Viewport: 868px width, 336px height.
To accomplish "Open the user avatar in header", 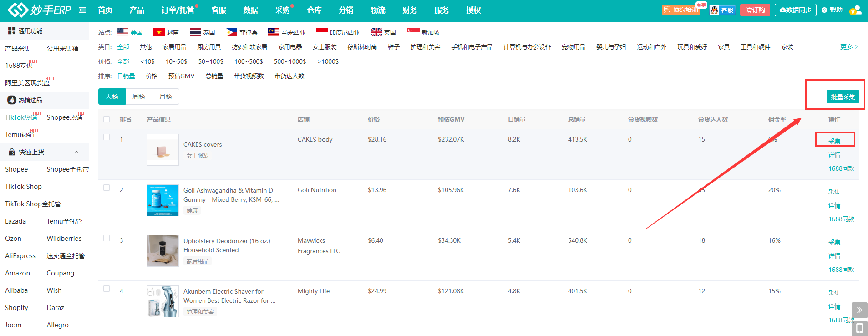I will [855, 10].
